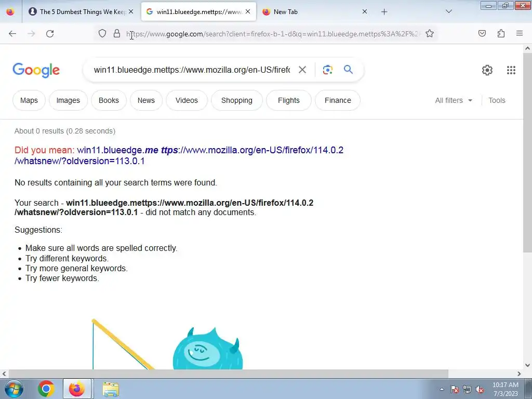
Task: Click the network tray icon
Action: click(467, 389)
